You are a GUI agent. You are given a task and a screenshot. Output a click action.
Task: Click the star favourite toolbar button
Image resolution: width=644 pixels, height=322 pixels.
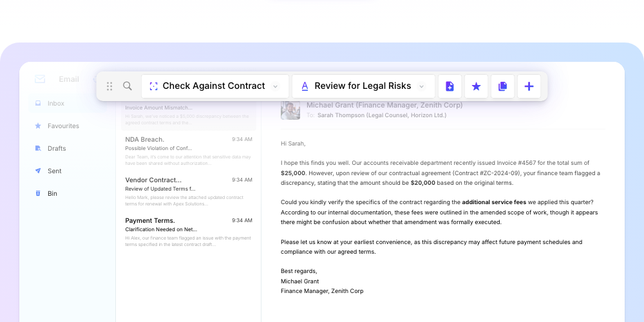click(x=476, y=86)
